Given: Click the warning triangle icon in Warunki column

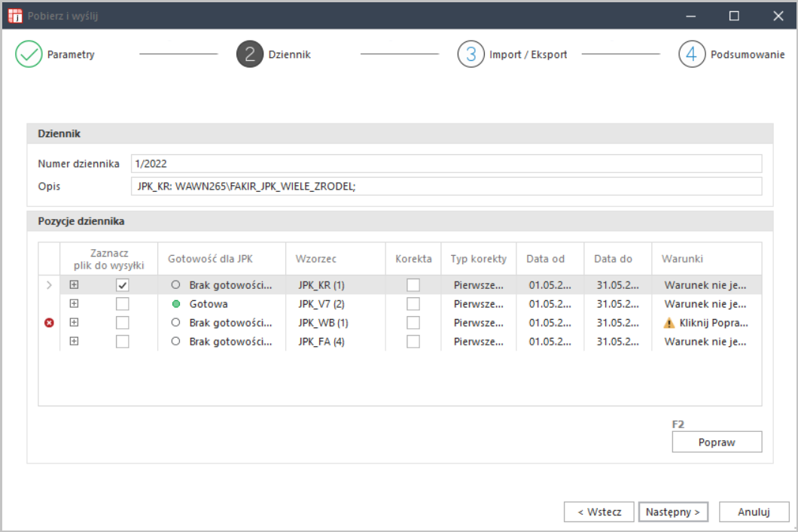Looking at the screenshot, I should 669,323.
